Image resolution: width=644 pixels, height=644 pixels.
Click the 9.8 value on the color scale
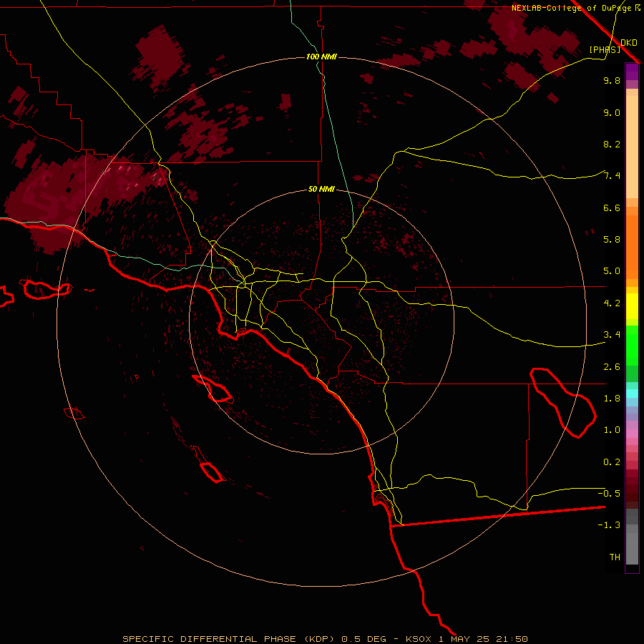tap(612, 81)
